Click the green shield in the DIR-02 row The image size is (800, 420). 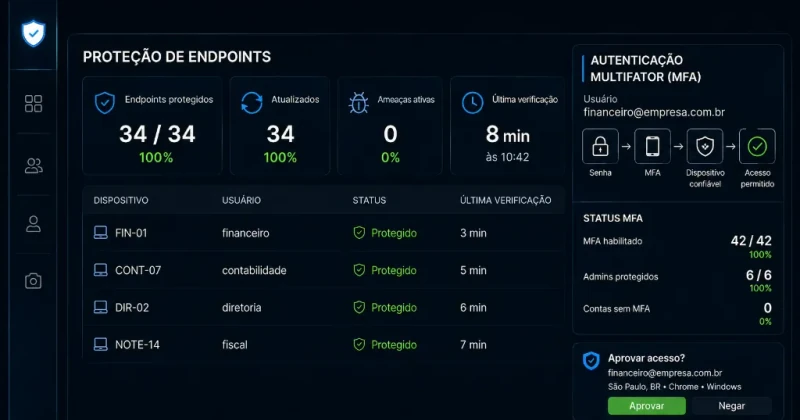click(x=359, y=307)
